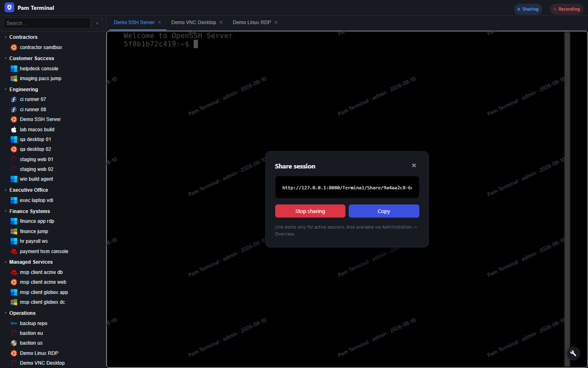Click the Pam Terminal shield logo
The image size is (588, 368).
(9, 7)
